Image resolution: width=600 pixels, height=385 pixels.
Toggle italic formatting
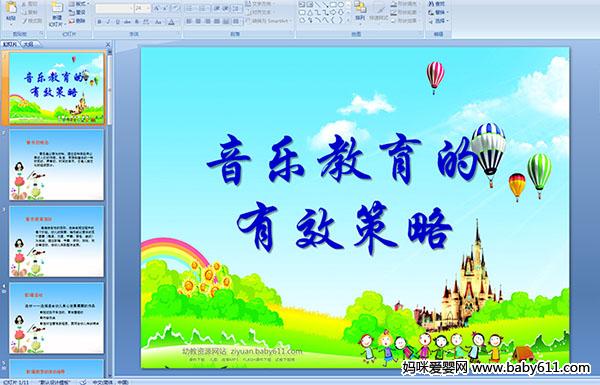[108, 22]
